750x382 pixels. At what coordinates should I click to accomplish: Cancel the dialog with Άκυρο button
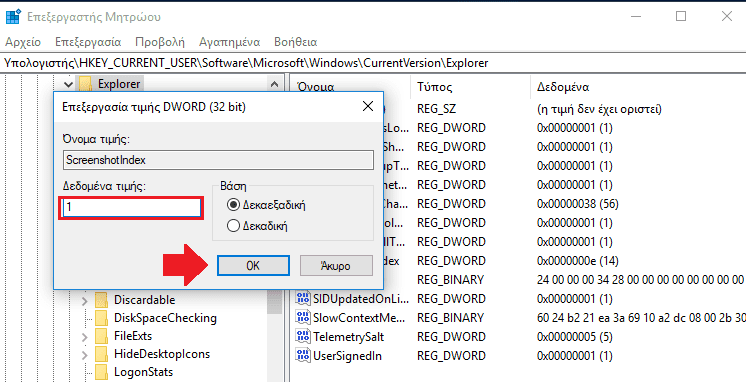[336, 265]
